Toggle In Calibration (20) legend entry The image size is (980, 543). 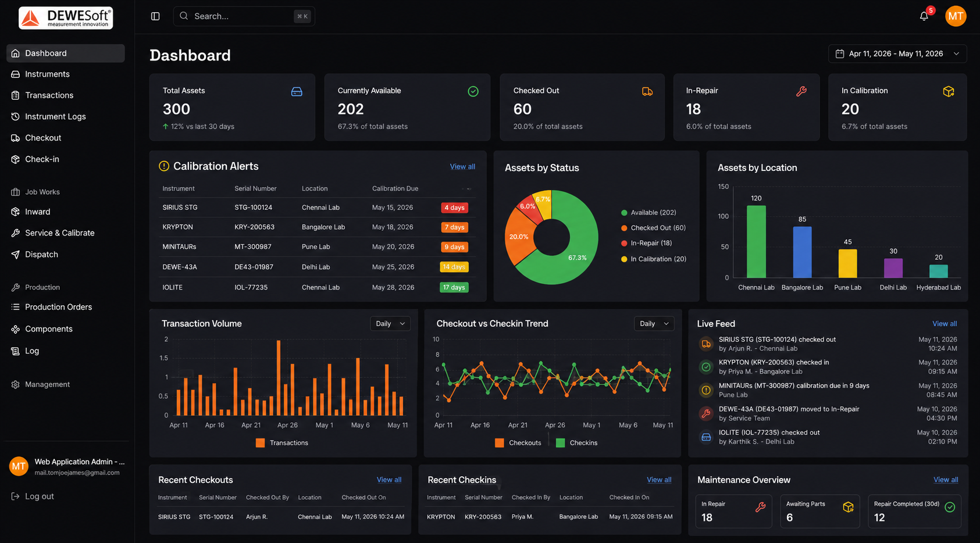point(654,259)
